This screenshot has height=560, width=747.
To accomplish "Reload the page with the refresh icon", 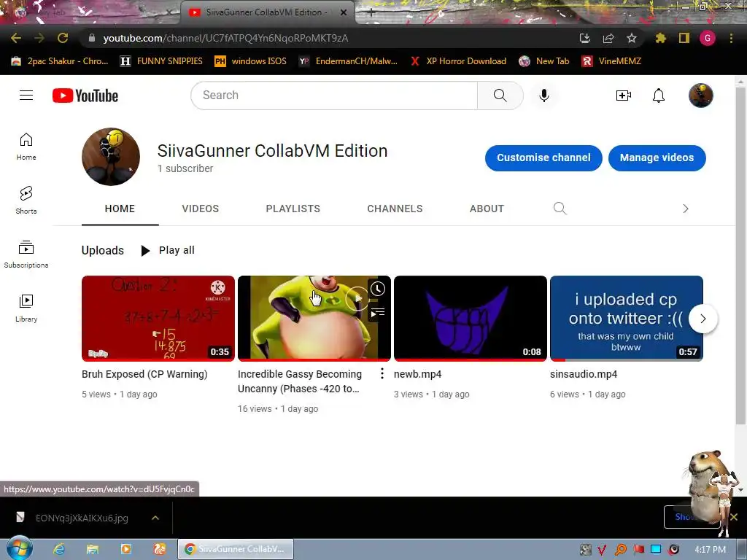I will click(63, 38).
